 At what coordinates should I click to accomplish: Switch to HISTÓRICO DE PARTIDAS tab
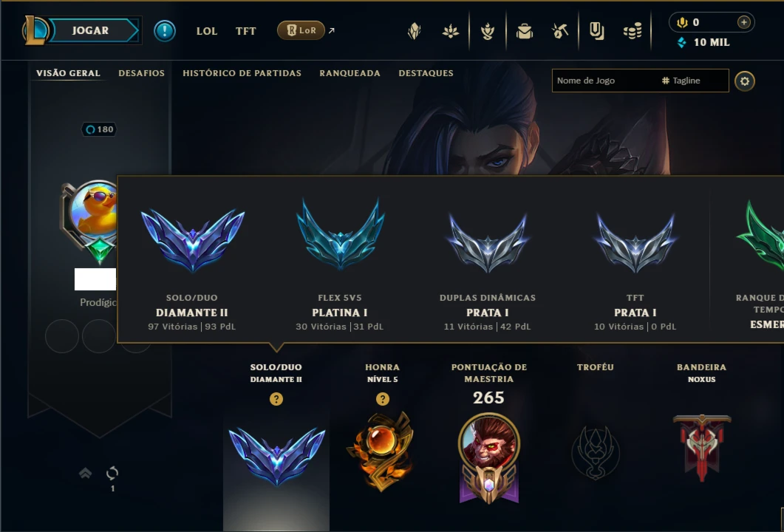tap(242, 73)
